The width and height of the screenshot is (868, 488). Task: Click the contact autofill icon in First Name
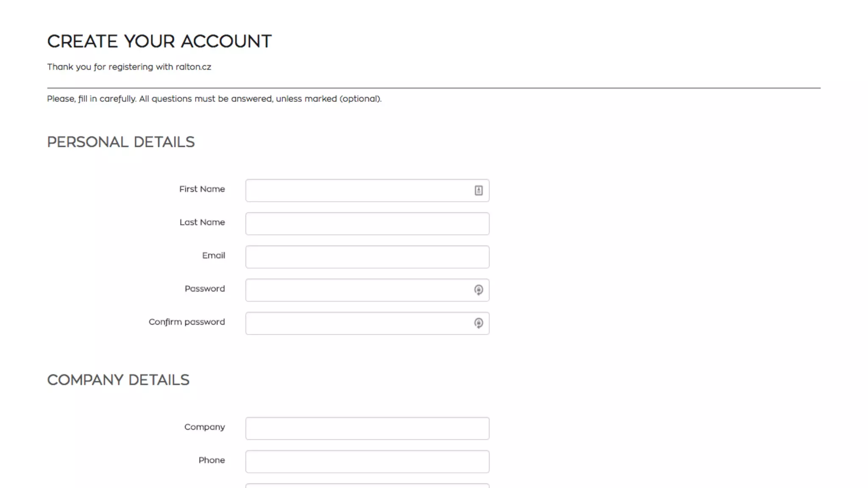click(479, 191)
